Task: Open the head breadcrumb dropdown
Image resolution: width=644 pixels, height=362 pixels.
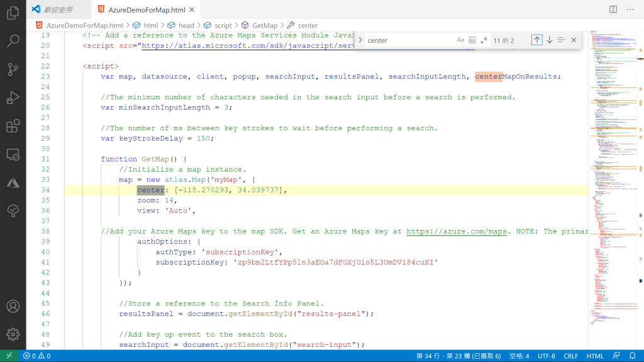Action: coord(186,25)
